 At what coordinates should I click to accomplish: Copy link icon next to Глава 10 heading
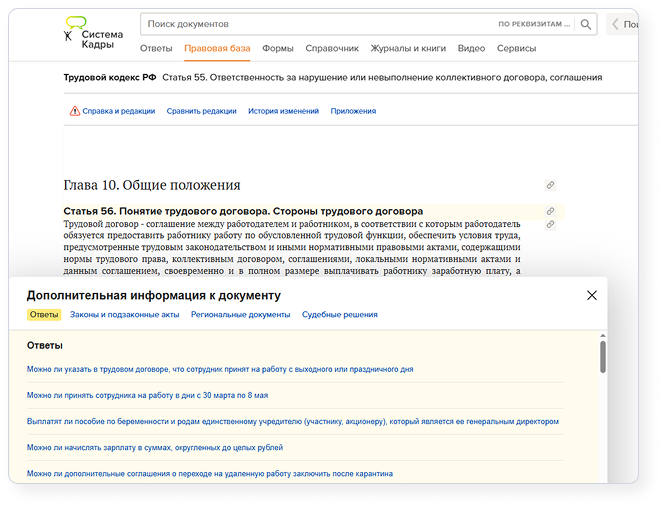550,185
